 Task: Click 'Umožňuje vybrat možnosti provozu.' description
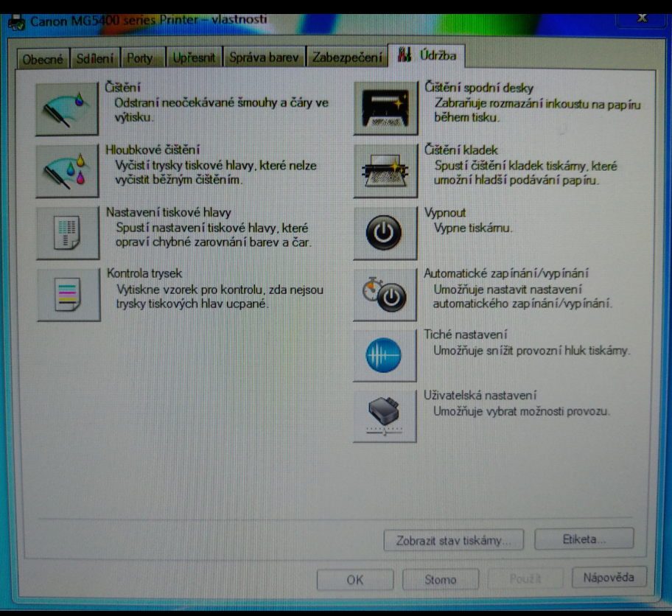pyautogui.click(x=521, y=411)
